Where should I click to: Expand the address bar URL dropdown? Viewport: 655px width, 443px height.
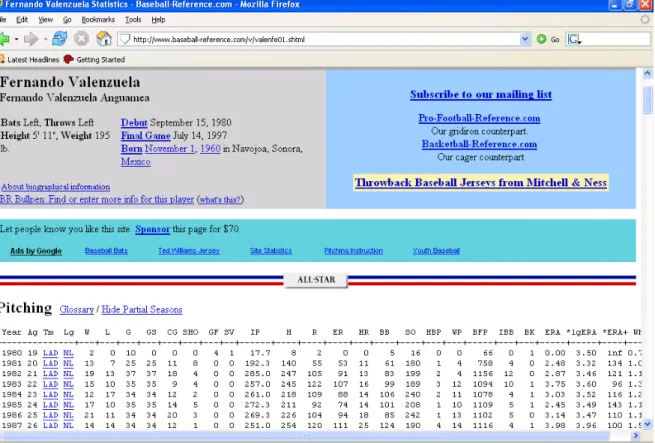click(x=525, y=39)
